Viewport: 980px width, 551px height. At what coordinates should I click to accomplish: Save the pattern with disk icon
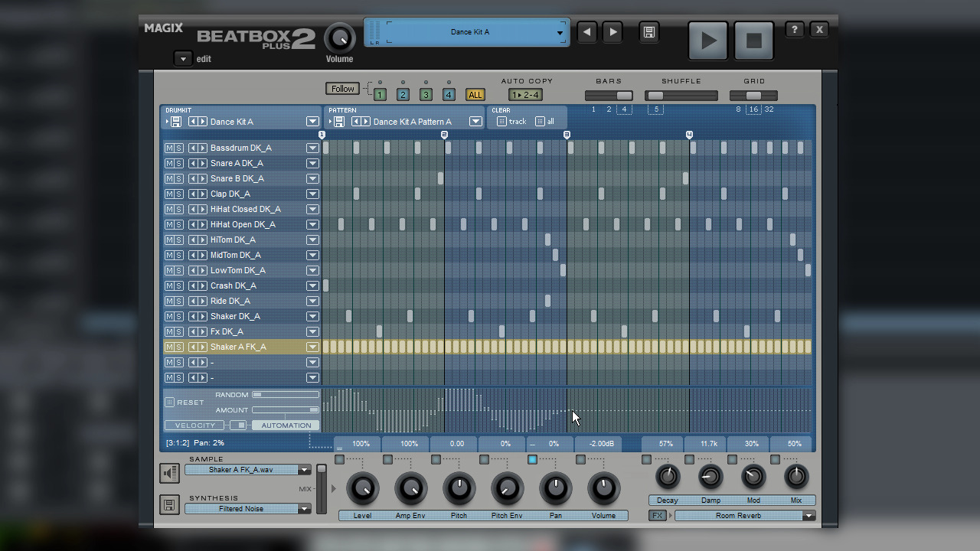pos(338,122)
